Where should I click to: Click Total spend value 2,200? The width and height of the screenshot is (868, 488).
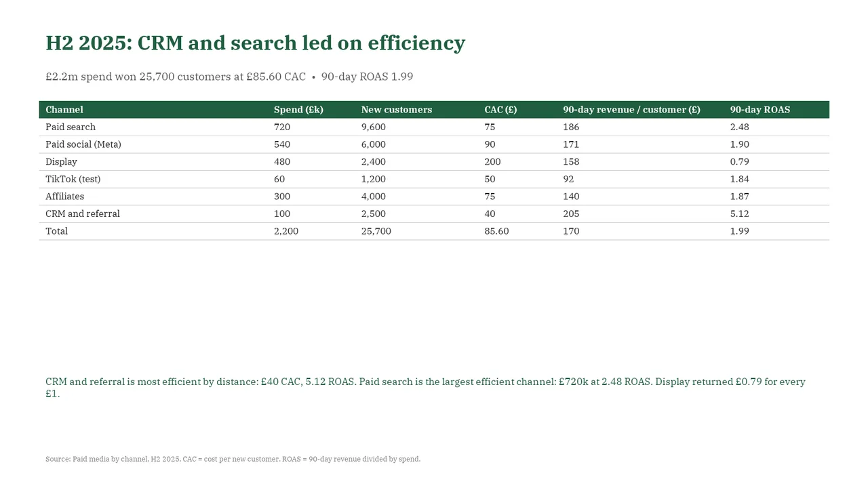point(286,231)
